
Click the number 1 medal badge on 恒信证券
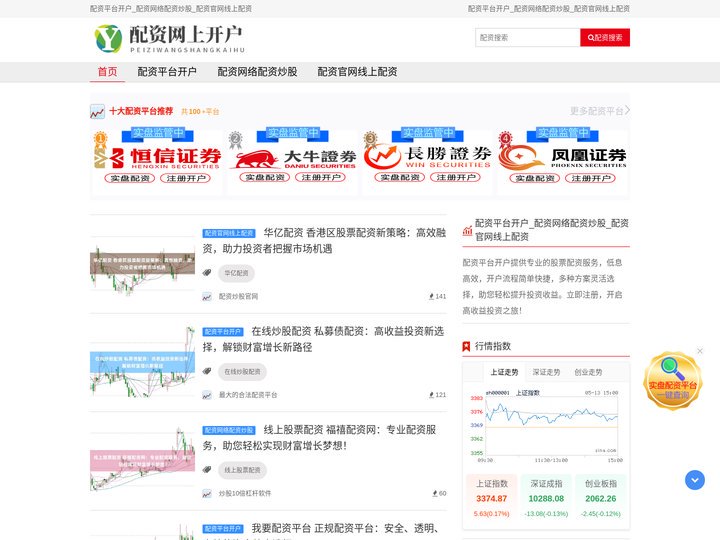(100, 139)
